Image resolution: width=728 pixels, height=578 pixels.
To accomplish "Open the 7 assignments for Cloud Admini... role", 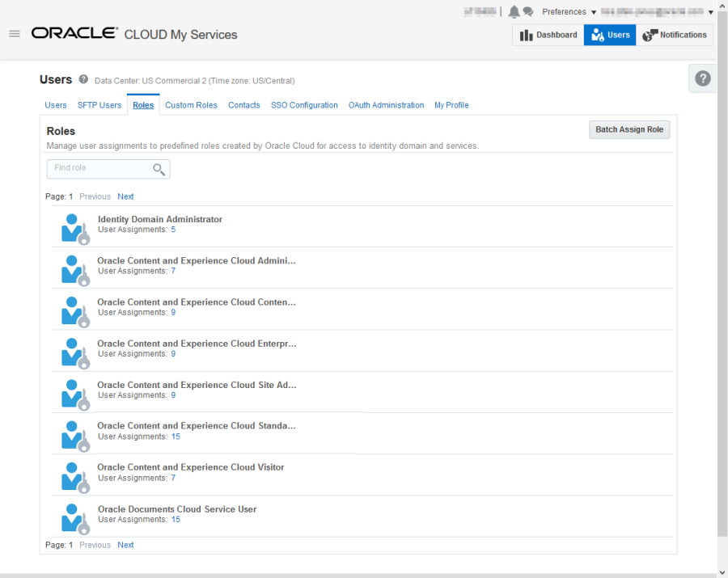I will tap(173, 271).
